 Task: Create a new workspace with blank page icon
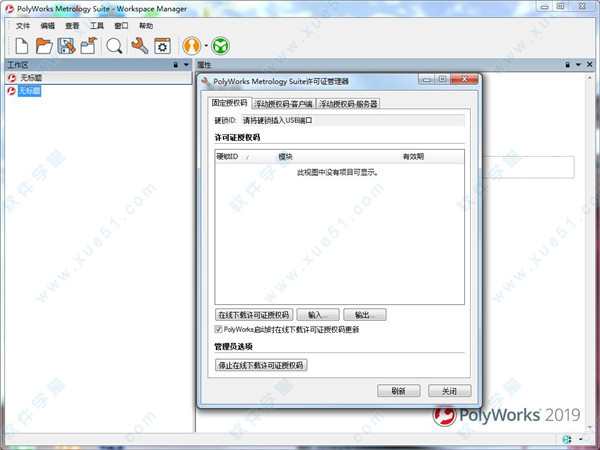coord(22,46)
